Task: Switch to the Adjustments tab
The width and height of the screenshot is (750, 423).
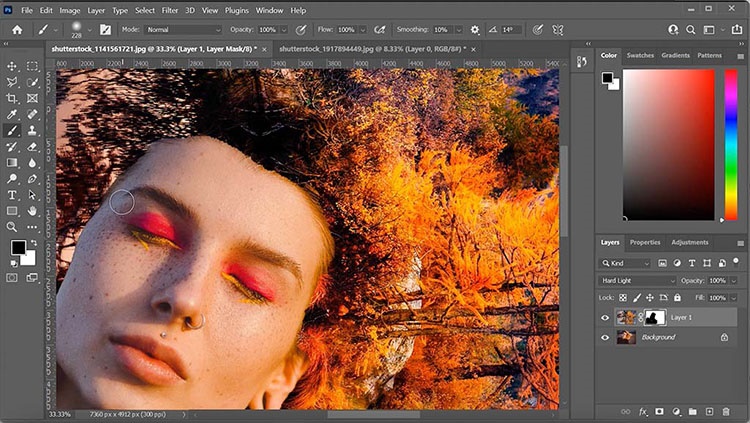Action: click(690, 242)
